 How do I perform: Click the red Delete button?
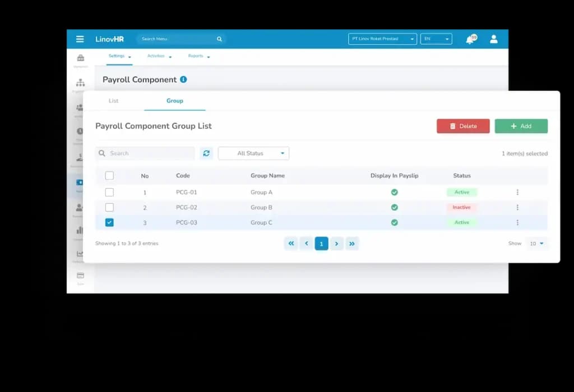tap(463, 126)
